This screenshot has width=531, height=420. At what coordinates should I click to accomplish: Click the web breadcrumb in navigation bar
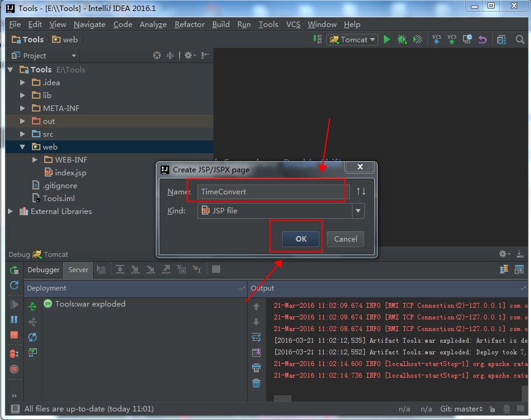pos(66,40)
